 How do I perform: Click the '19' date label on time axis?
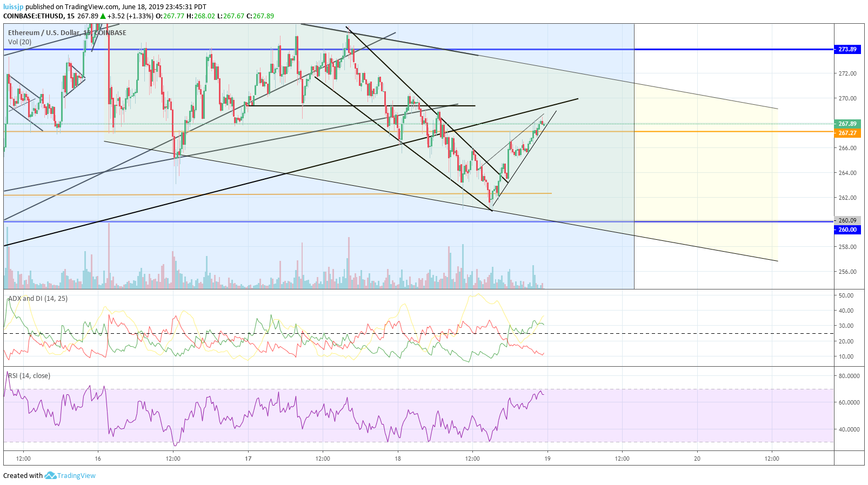click(x=547, y=459)
